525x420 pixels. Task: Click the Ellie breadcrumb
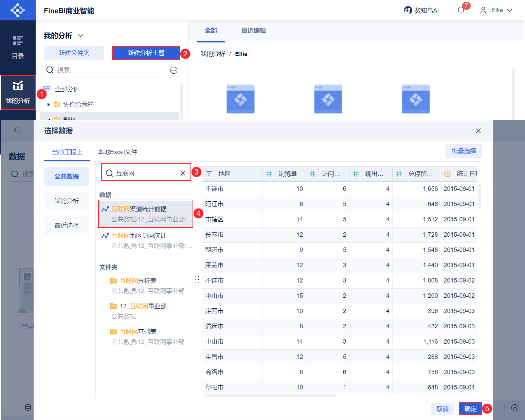[241, 54]
